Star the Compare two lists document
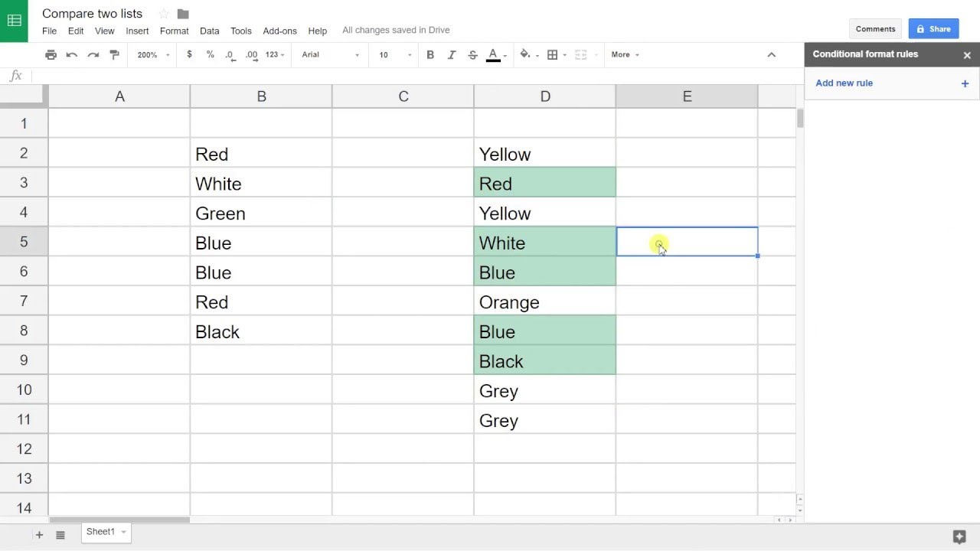This screenshot has height=551, width=980. click(x=163, y=14)
